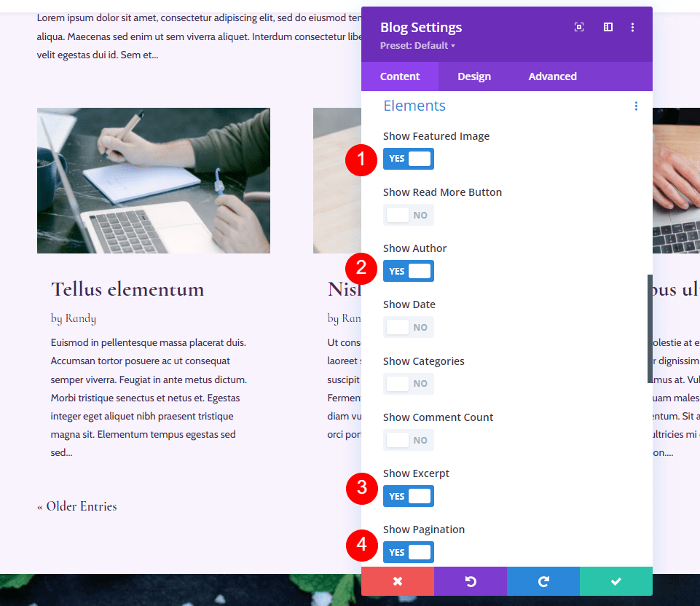Open the Advanced tab
Image resolution: width=700 pixels, height=606 pixels.
pos(552,76)
